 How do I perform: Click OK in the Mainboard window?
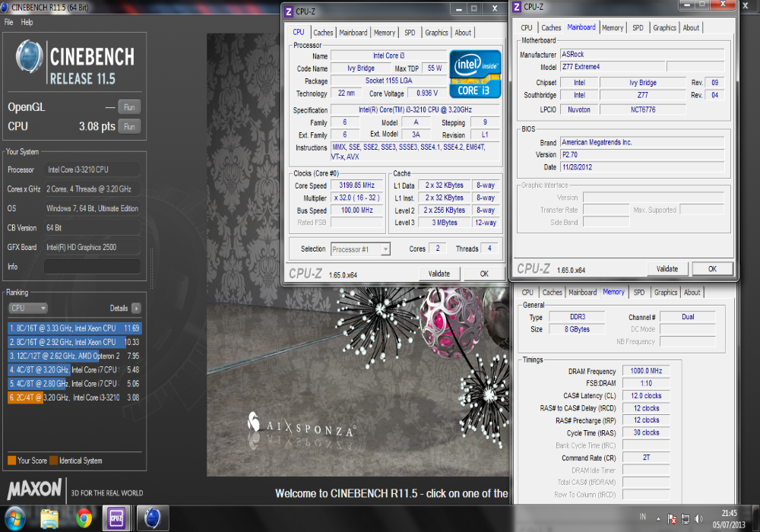[x=712, y=269]
